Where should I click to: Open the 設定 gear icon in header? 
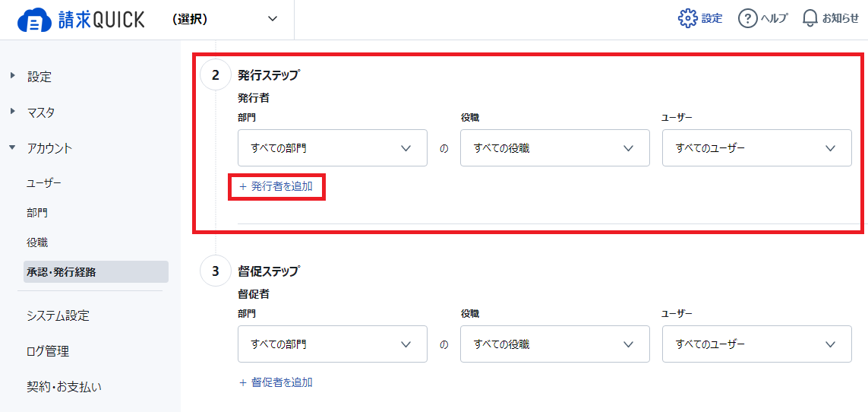687,18
